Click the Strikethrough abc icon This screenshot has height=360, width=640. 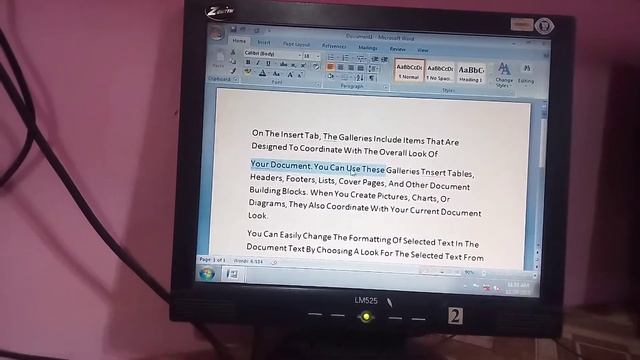tap(283, 64)
